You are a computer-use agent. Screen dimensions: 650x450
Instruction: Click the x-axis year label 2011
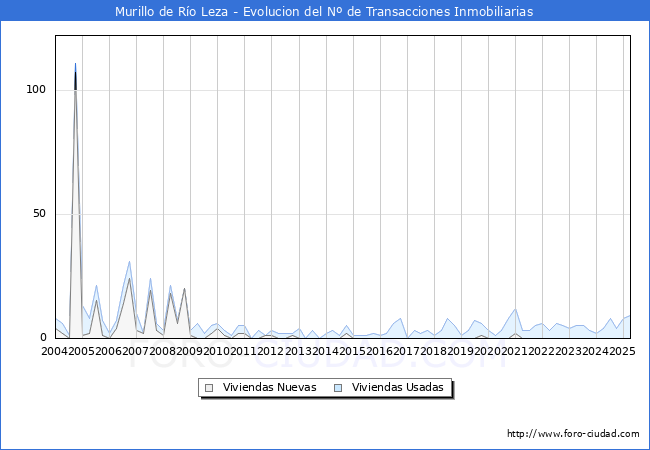[243, 351]
